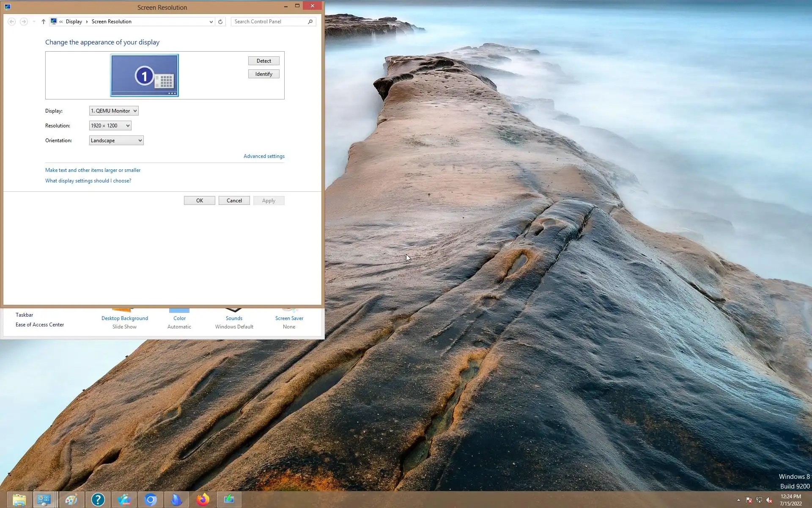The width and height of the screenshot is (812, 508).
Task: Click the muted volume tray icon
Action: [769, 500]
